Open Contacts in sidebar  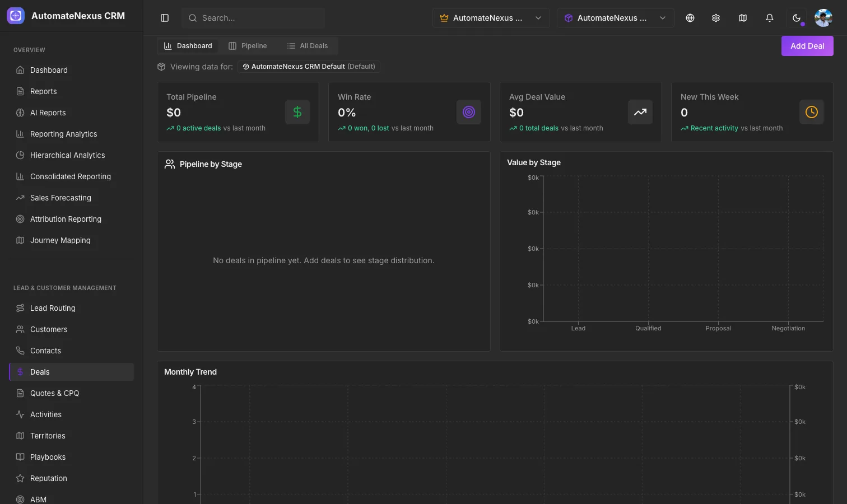[x=72, y=351]
